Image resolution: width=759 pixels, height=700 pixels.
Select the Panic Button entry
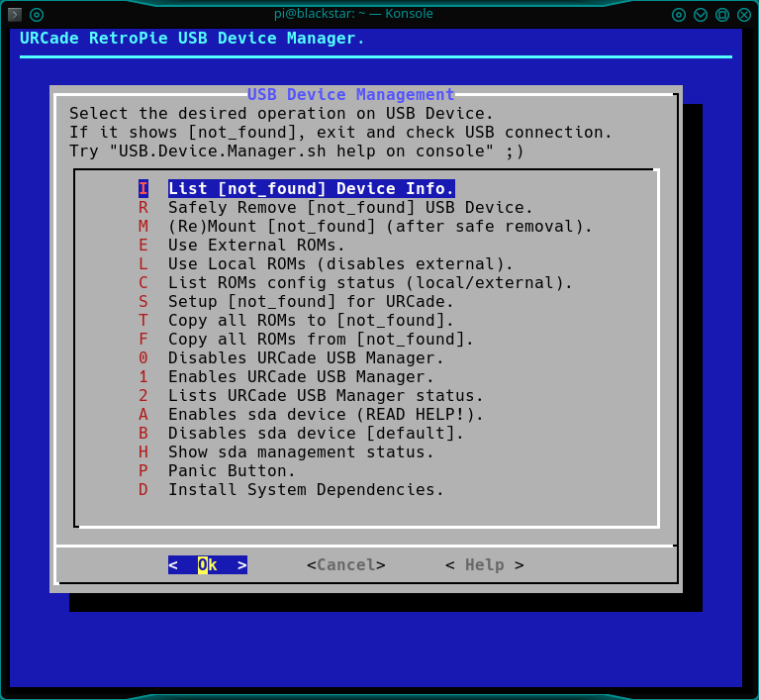point(232,471)
